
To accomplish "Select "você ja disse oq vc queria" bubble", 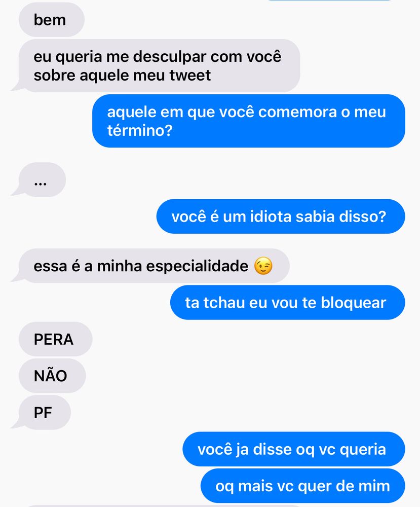I will coord(294,449).
